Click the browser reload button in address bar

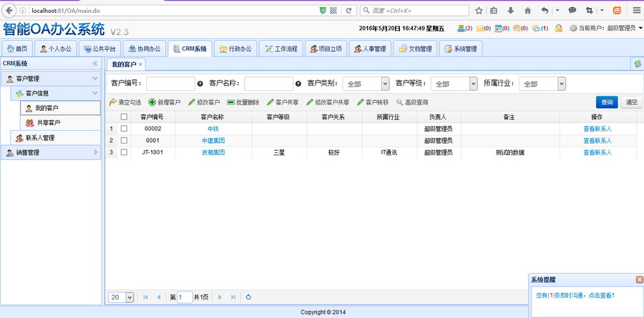pos(348,10)
